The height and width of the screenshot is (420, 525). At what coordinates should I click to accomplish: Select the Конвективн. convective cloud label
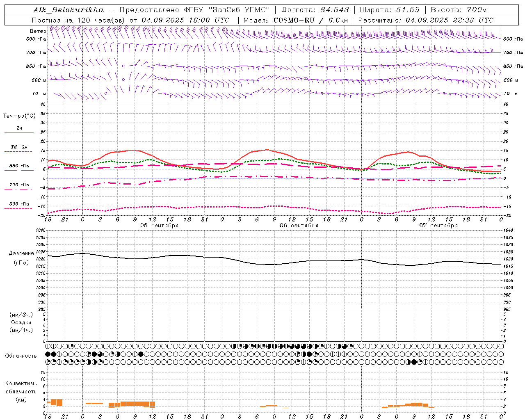[x=21, y=383]
